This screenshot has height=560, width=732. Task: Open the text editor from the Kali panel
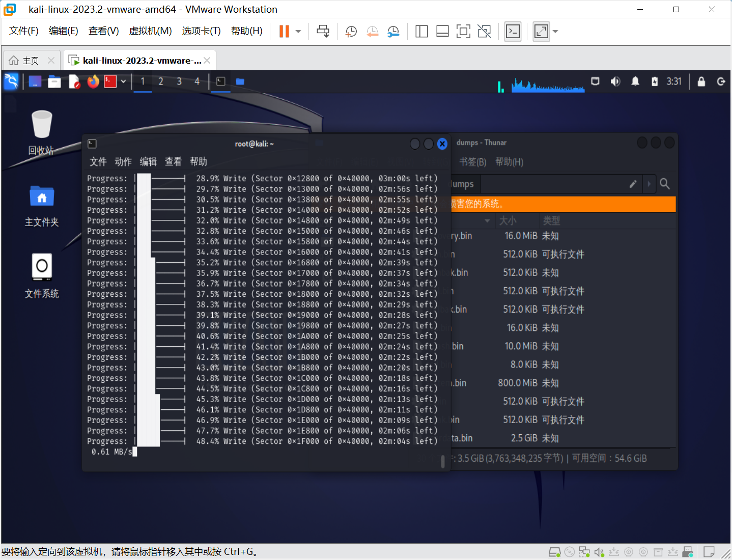(74, 81)
